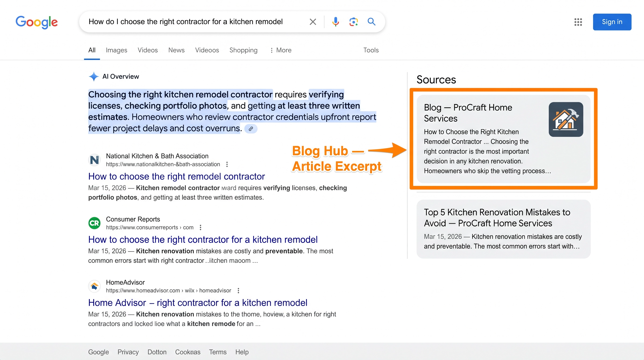Open Google Lens camera icon
This screenshot has height=360, width=644.
[354, 22]
